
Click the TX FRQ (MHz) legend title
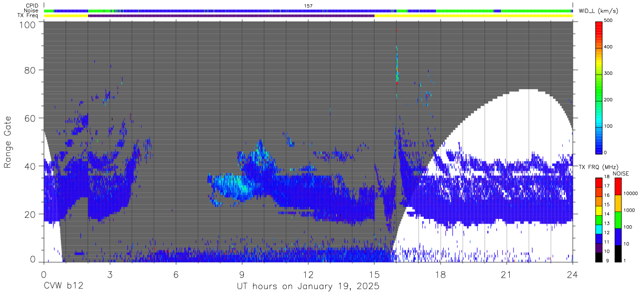[x=598, y=167]
